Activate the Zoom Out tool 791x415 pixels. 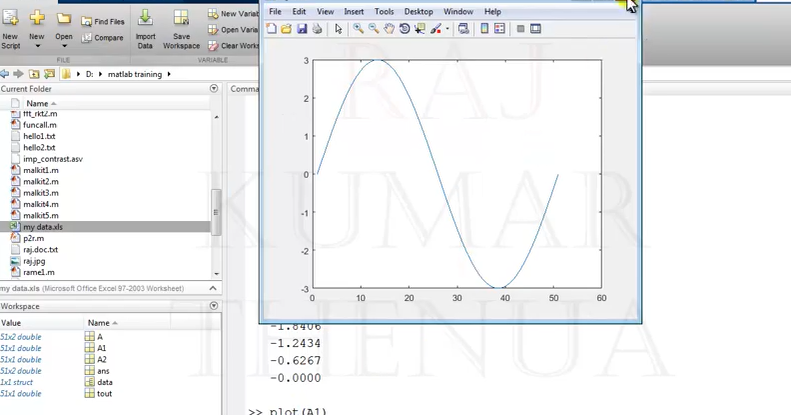tap(373, 29)
